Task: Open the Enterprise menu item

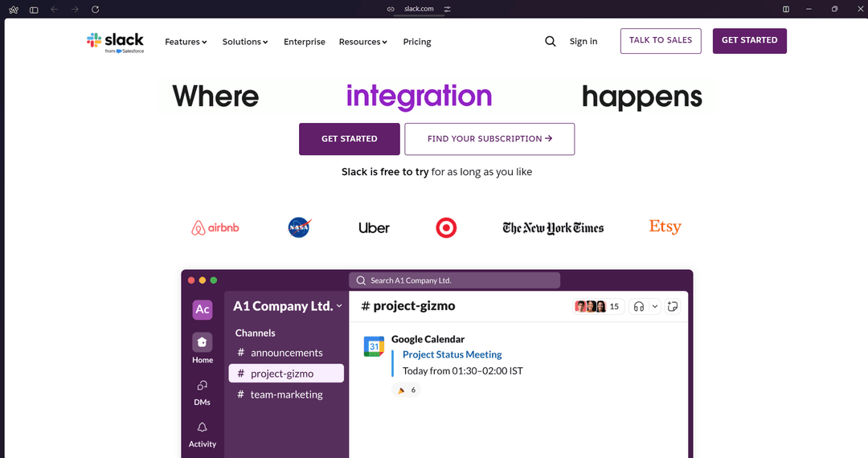Action: point(305,42)
